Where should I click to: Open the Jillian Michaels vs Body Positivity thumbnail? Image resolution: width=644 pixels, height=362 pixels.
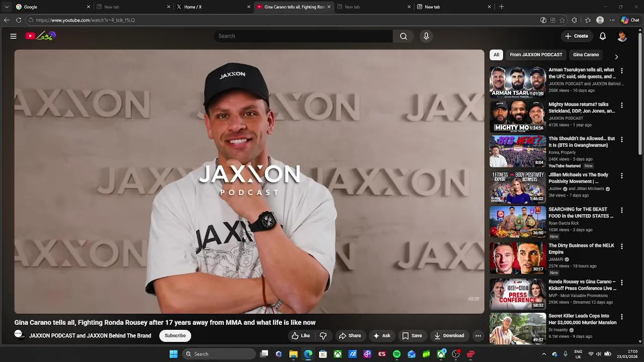click(x=518, y=187)
